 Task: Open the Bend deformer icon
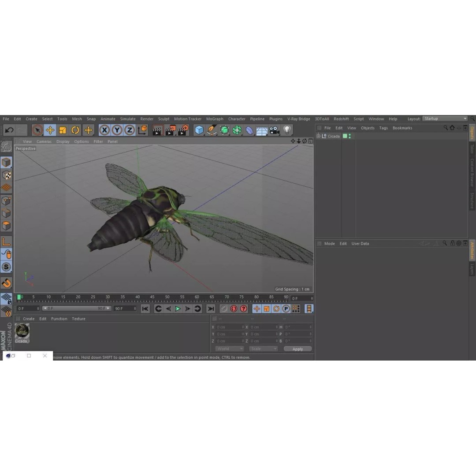coord(249,130)
